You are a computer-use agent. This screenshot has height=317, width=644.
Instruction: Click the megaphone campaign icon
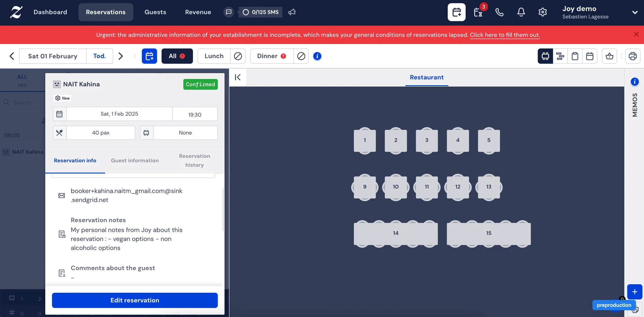[x=292, y=12]
